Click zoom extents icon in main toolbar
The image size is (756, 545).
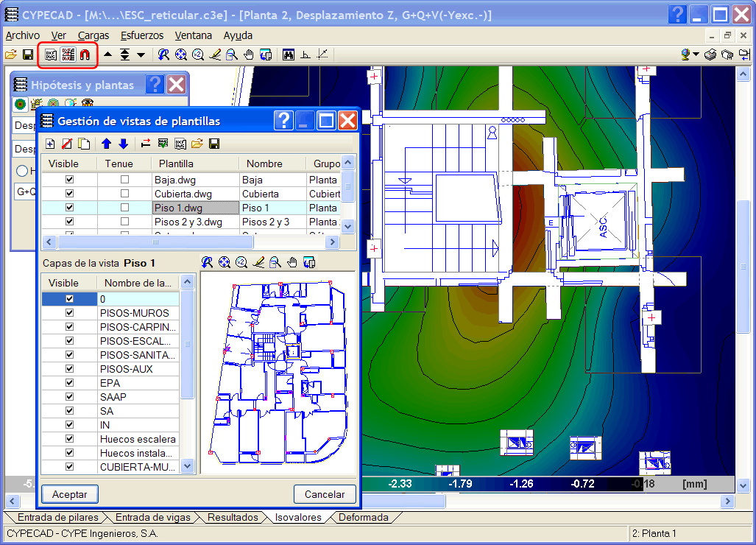181,54
